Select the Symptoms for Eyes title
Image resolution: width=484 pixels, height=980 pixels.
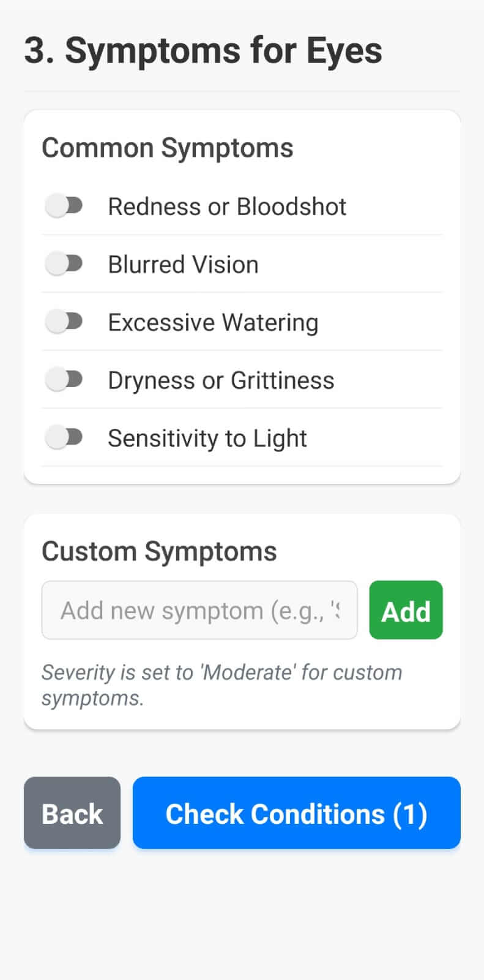(203, 50)
